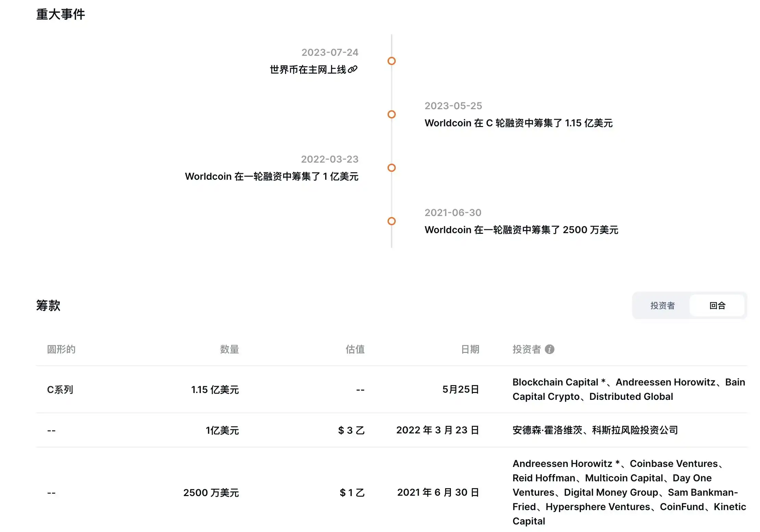
Task: Click the 重大事件 section heading
Action: tap(61, 14)
